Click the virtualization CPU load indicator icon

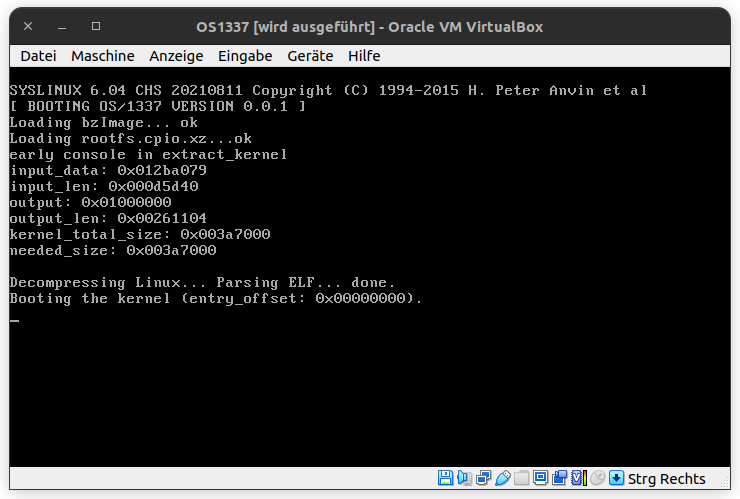[x=579, y=478]
